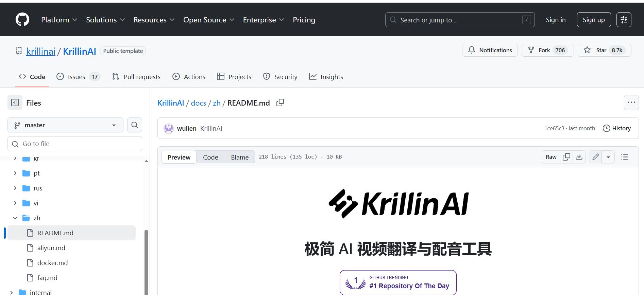Edit this file with the pencil icon
This screenshot has height=295, width=644.
click(x=595, y=157)
